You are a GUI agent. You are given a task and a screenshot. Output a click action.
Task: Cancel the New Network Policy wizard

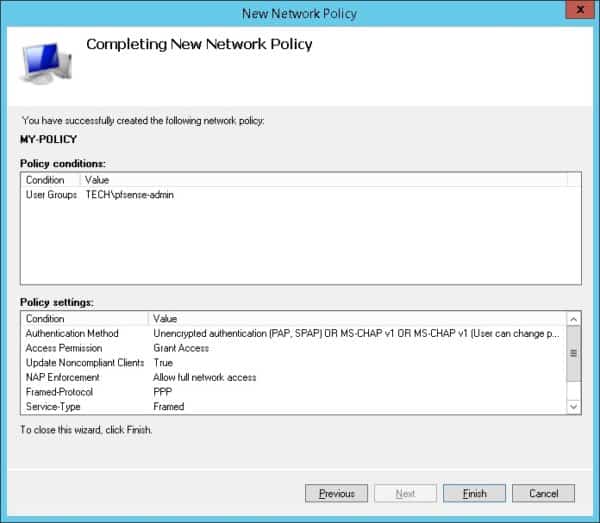pyautogui.click(x=543, y=493)
